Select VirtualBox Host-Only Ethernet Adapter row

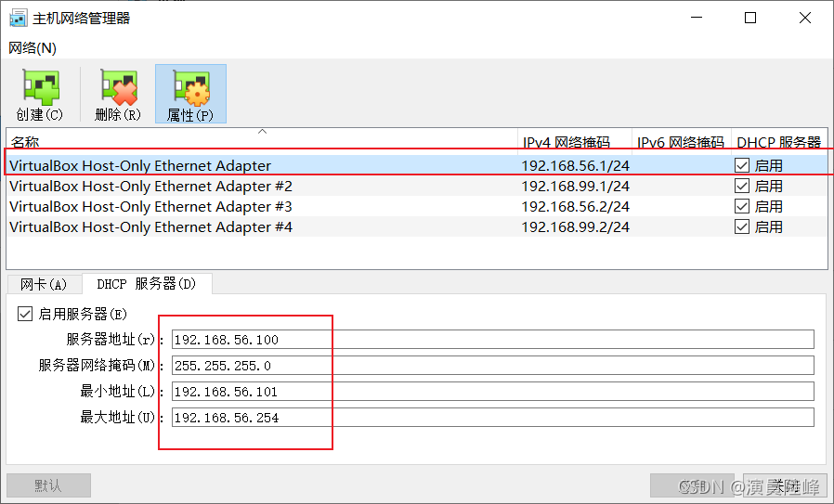[x=417, y=165]
